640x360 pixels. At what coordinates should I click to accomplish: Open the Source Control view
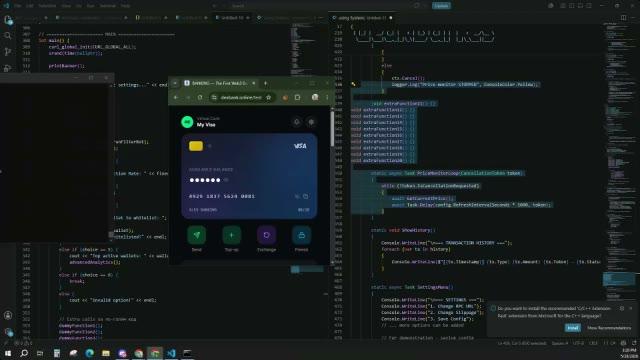(8, 52)
